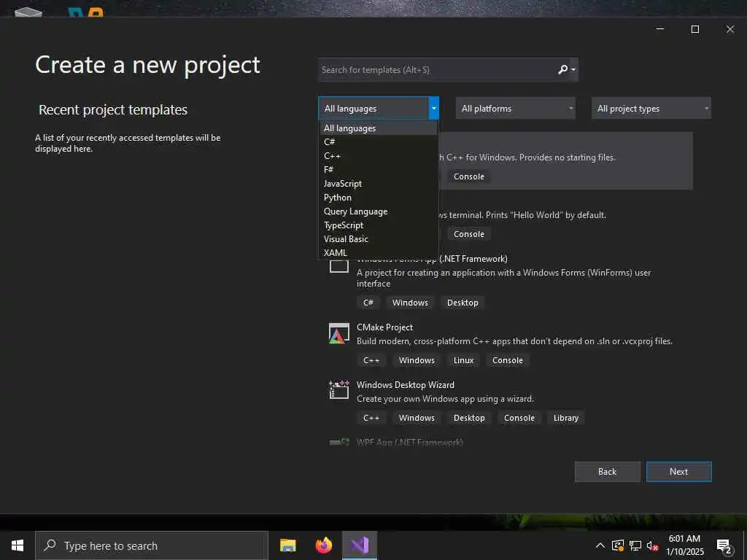Click the network tray icon
This screenshot has width=747, height=560.
point(635,545)
